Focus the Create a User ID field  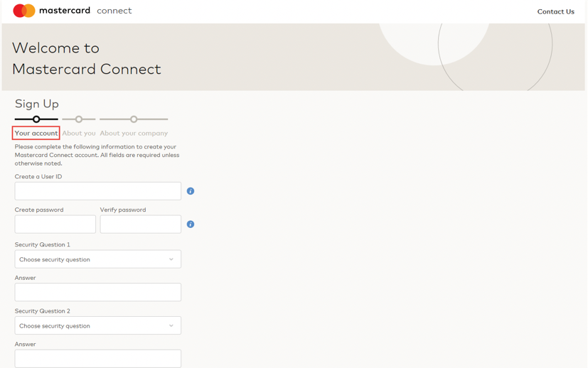[x=98, y=191]
